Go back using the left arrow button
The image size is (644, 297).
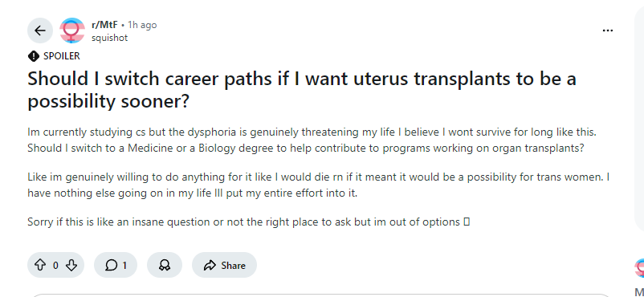point(40,31)
